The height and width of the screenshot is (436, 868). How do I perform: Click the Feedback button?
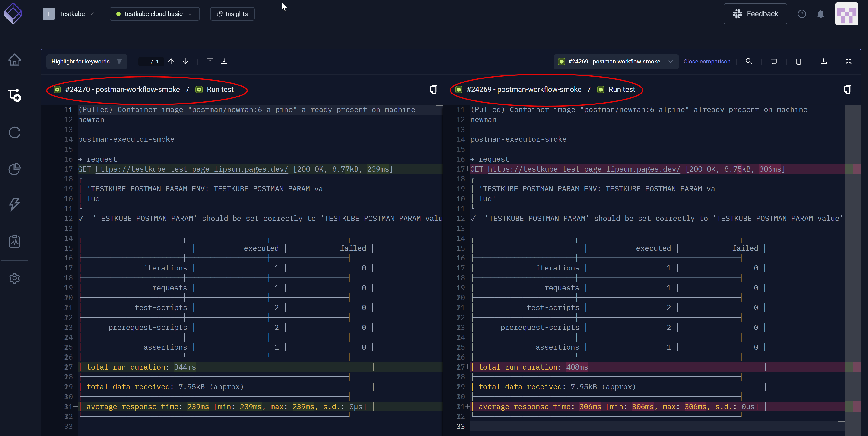click(x=755, y=14)
